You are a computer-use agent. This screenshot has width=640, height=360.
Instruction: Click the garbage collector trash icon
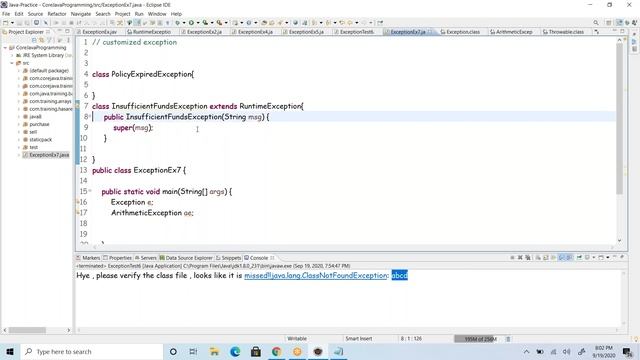tap(508, 339)
